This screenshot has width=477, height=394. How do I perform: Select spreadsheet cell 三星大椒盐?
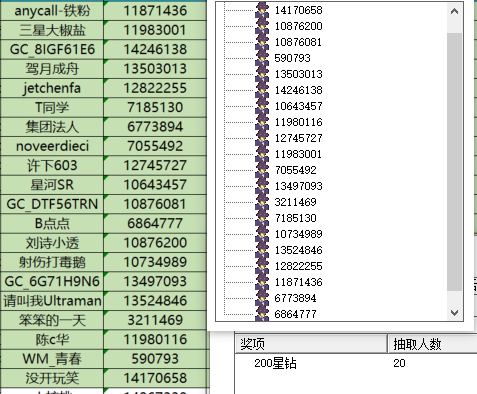52,30
